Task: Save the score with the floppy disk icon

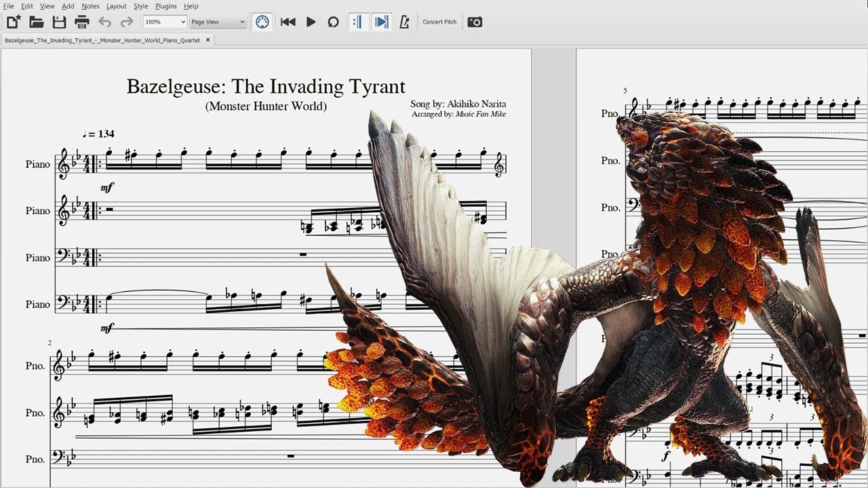Action: point(60,22)
